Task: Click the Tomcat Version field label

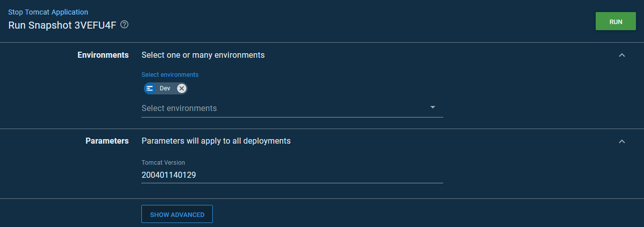Action: [163, 163]
